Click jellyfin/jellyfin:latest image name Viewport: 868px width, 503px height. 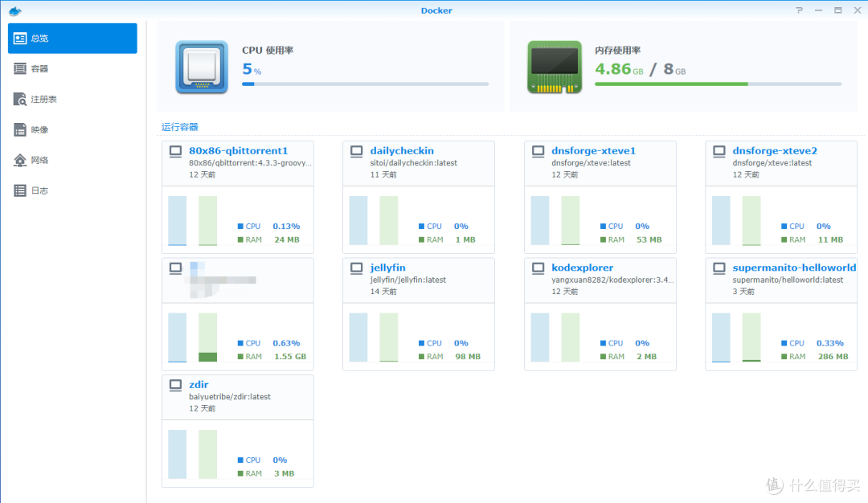408,280
